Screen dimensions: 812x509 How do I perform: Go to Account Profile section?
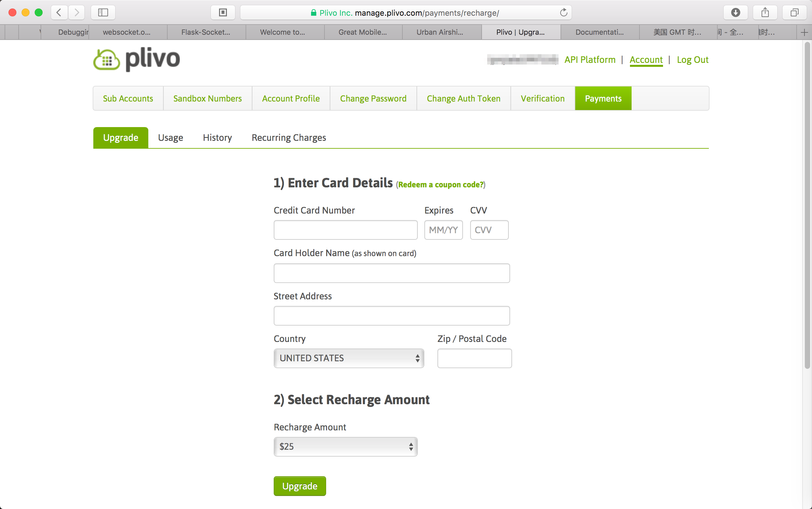(291, 98)
